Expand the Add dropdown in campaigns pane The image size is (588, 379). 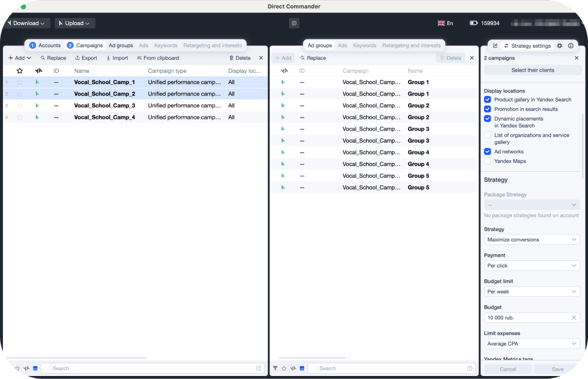coord(20,58)
